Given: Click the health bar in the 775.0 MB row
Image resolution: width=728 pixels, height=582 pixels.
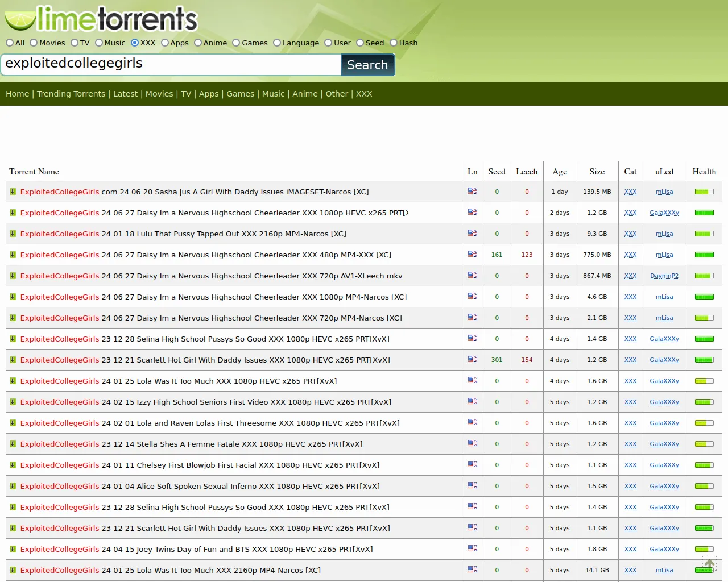Looking at the screenshot, I should coord(704,255).
